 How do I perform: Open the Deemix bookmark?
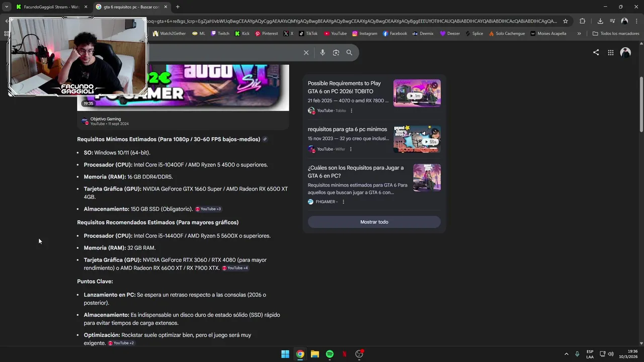click(x=423, y=34)
